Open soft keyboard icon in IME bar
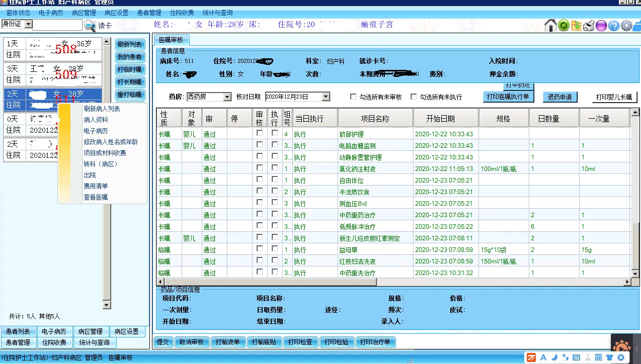This screenshot has height=364, width=641. (x=577, y=357)
